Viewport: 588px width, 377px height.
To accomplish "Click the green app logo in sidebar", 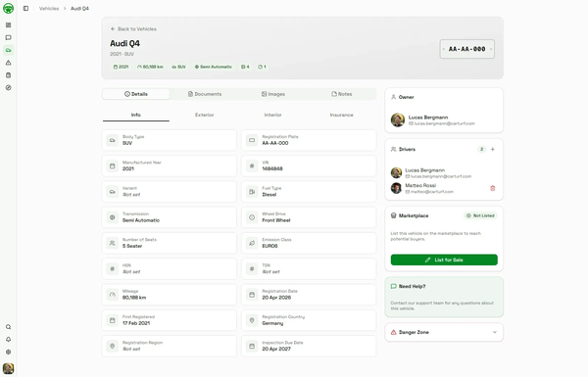I will (x=8, y=8).
